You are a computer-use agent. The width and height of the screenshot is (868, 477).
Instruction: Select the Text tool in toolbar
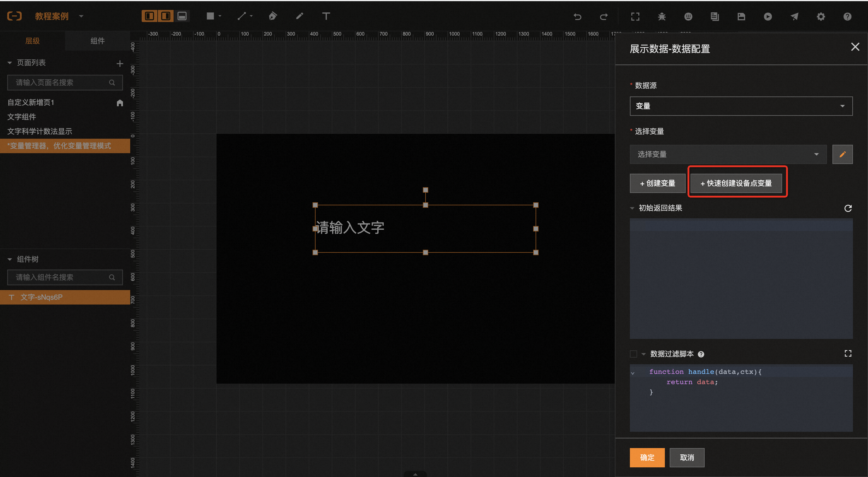[x=325, y=16]
